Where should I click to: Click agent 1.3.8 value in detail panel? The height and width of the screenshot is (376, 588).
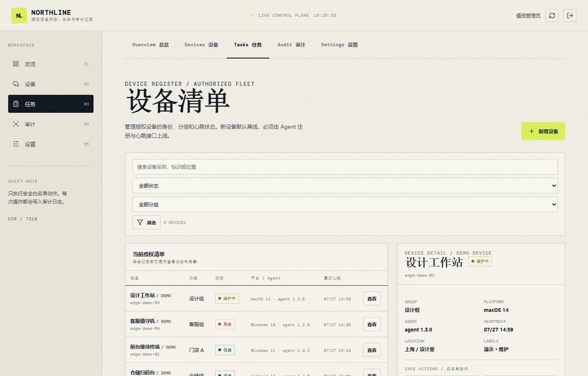tap(418, 329)
